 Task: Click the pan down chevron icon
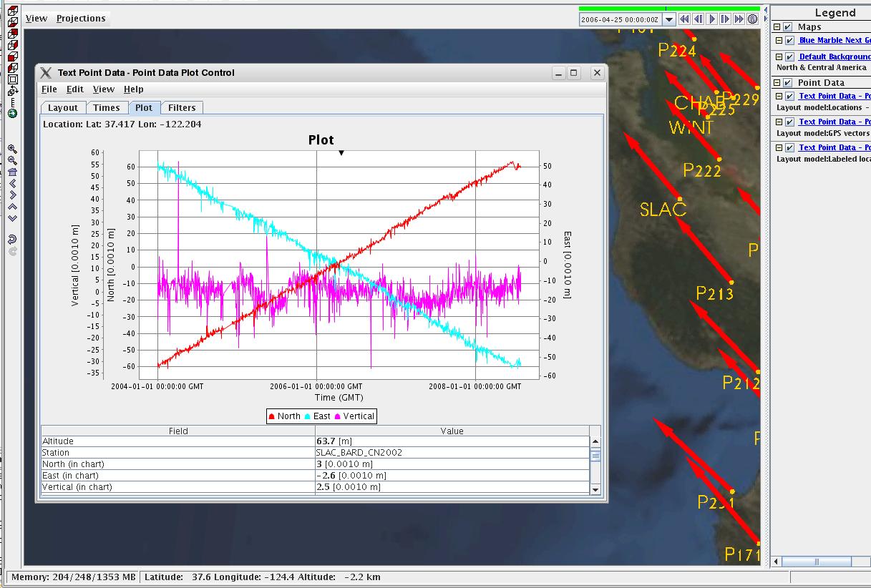click(x=12, y=217)
